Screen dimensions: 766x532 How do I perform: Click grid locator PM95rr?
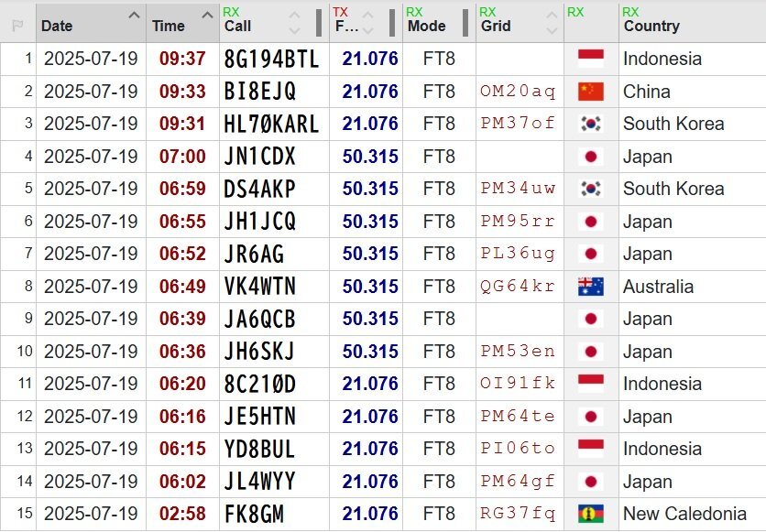click(518, 221)
